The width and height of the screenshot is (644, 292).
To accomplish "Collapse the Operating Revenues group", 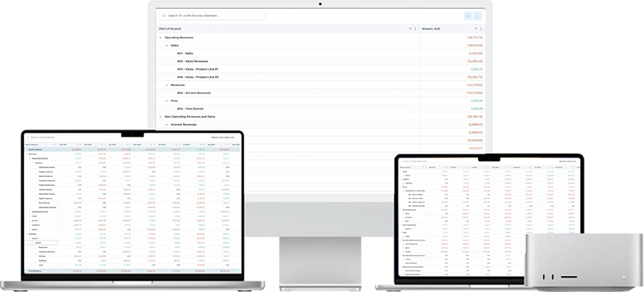I will coord(160,37).
